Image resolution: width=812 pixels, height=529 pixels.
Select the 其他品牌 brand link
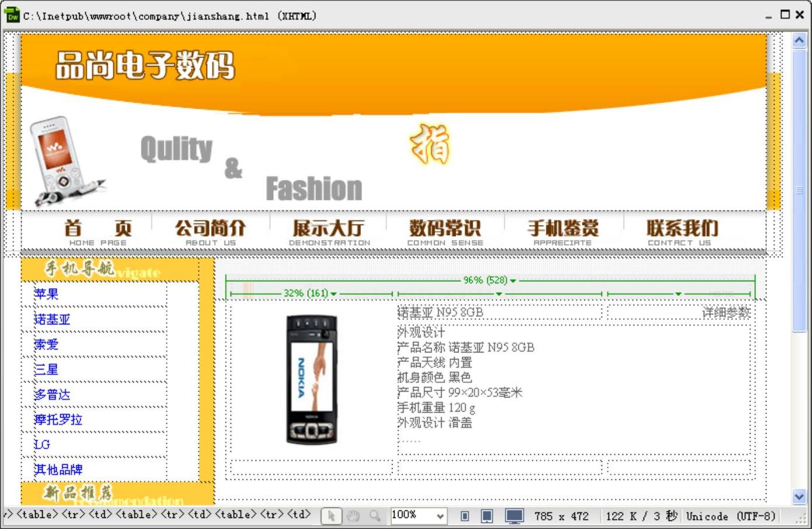point(58,469)
